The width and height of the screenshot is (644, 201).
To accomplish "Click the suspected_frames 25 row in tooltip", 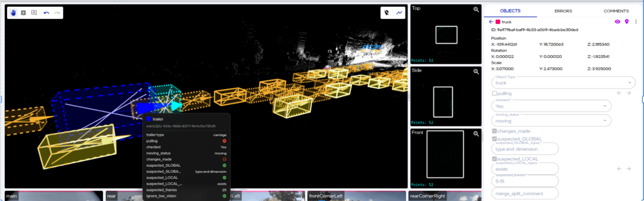I will point(186,190).
